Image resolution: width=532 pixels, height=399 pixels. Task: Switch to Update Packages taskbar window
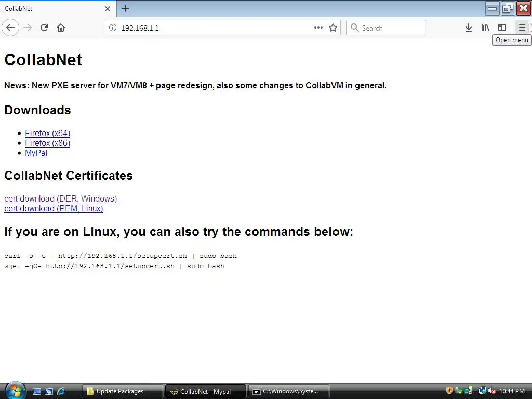[123, 392]
